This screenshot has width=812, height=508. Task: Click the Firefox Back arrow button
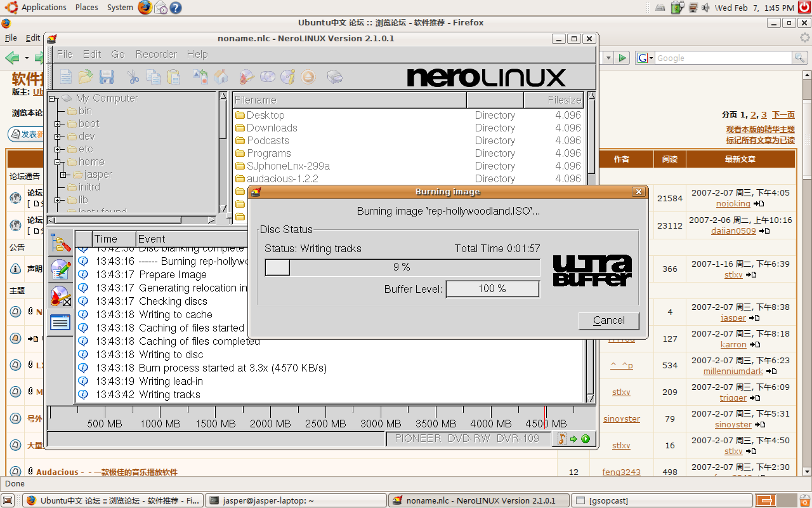(12, 58)
